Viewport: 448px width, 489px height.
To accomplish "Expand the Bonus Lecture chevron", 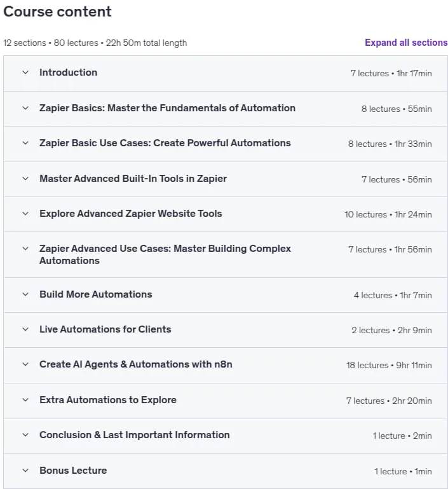I will [25, 471].
